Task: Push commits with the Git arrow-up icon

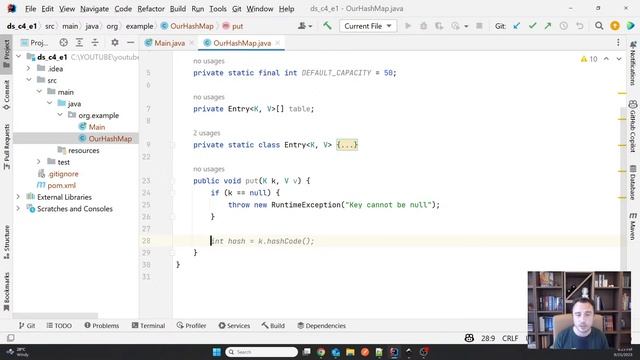Action: coord(548,26)
